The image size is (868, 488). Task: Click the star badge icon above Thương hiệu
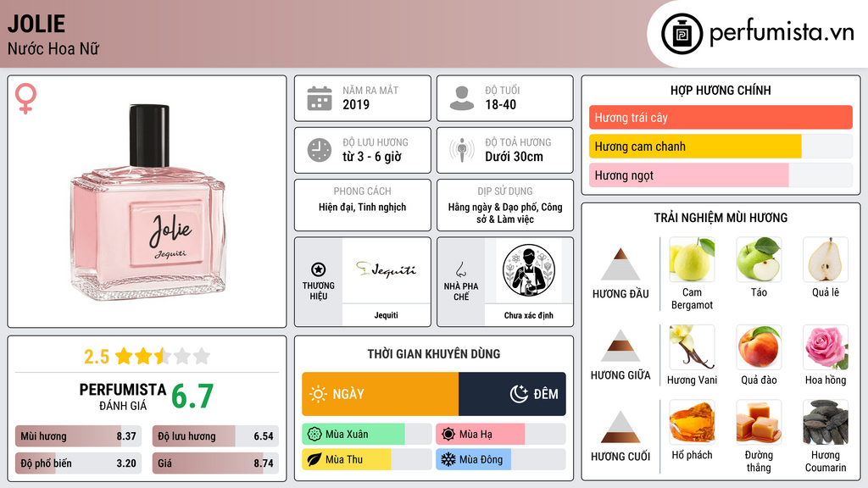coord(319,269)
